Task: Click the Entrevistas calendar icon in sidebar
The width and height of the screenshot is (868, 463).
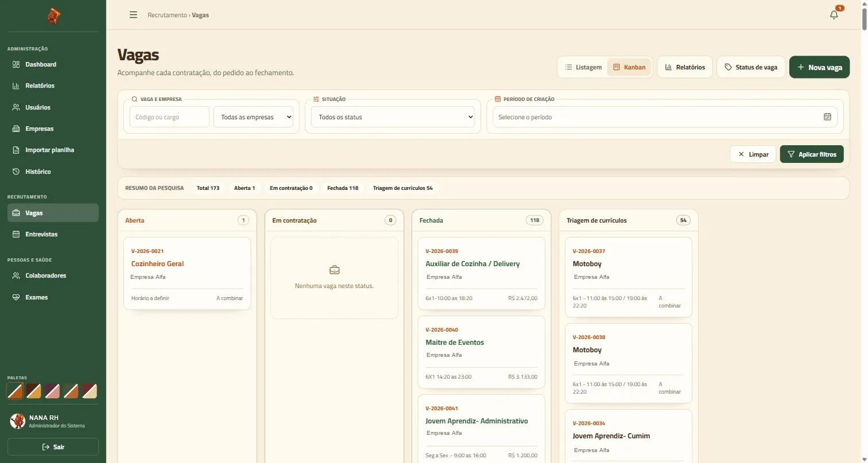Action: coord(16,234)
